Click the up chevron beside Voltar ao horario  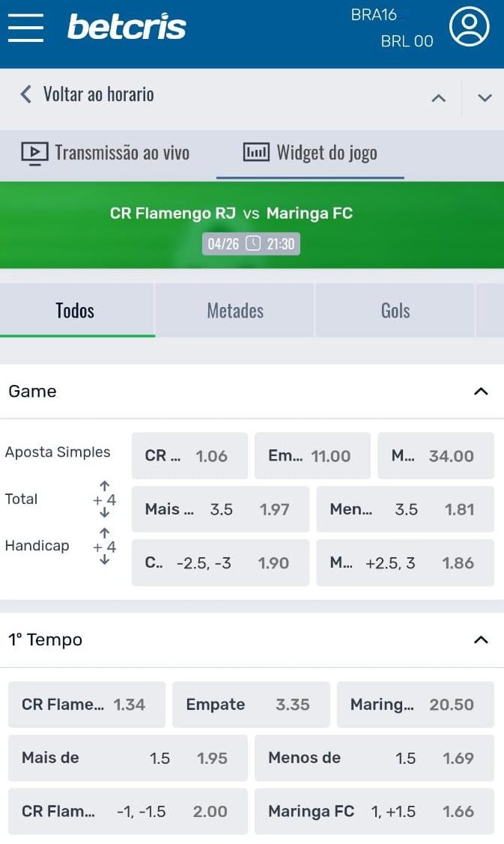[x=439, y=98]
